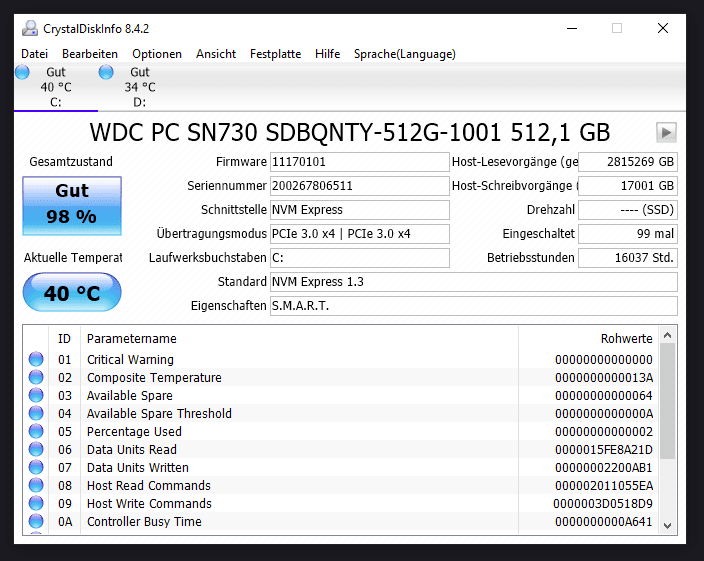The image size is (704, 561).
Task: Click the status dot for Available Spare Threshold
Action: 36,413
